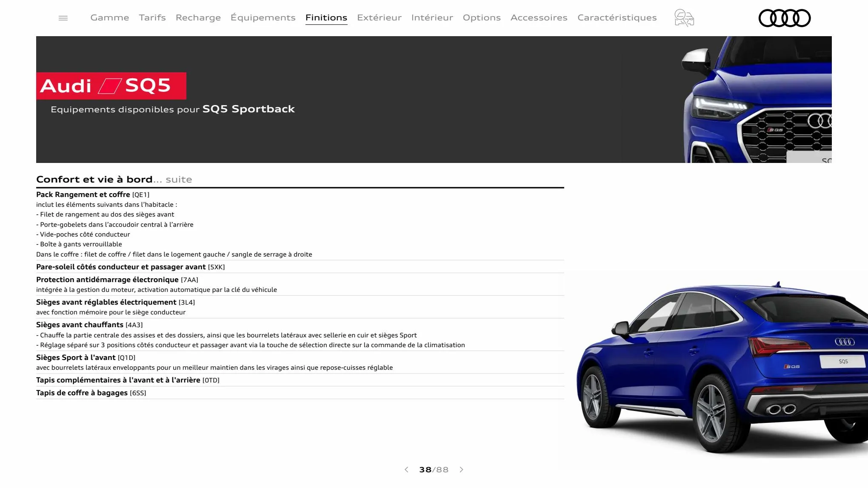Click 'avec bourrelets latéraux enveloppants' line
This screenshot has height=488, width=868.
(214, 368)
